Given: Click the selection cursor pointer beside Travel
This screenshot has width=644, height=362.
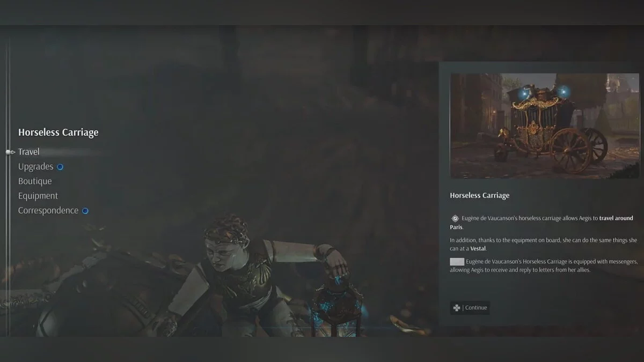Looking at the screenshot, I should click(10, 152).
